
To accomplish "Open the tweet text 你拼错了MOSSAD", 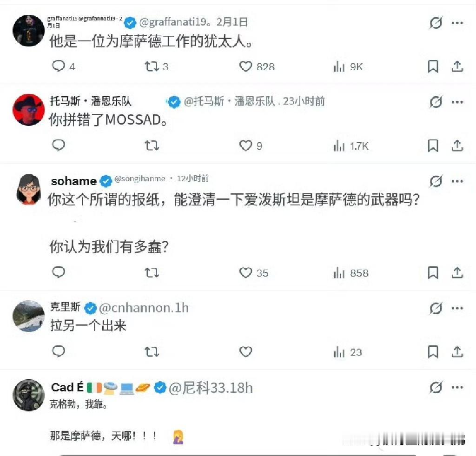I will point(108,120).
